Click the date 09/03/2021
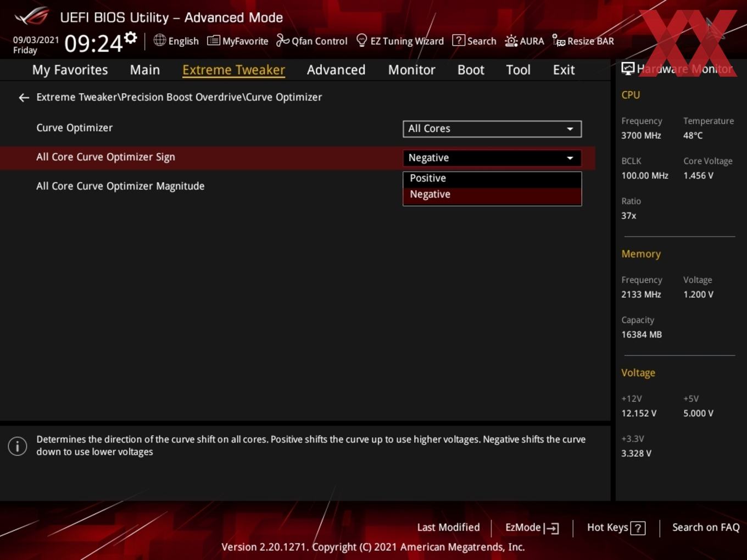The width and height of the screenshot is (747, 560). coord(36,40)
